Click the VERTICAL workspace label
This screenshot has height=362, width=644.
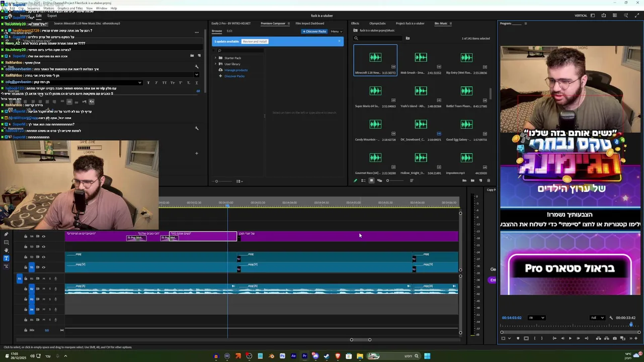tap(581, 16)
